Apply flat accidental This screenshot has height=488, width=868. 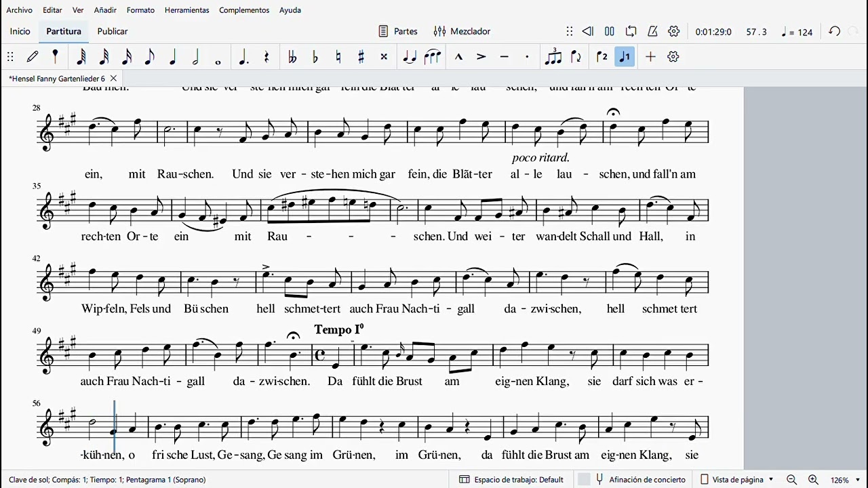pos(315,57)
